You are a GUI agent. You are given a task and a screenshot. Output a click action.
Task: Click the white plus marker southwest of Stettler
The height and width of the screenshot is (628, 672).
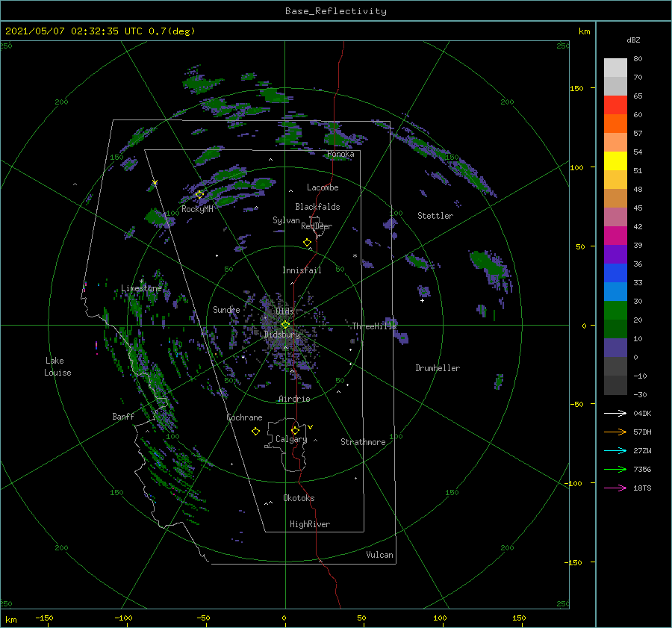click(422, 300)
